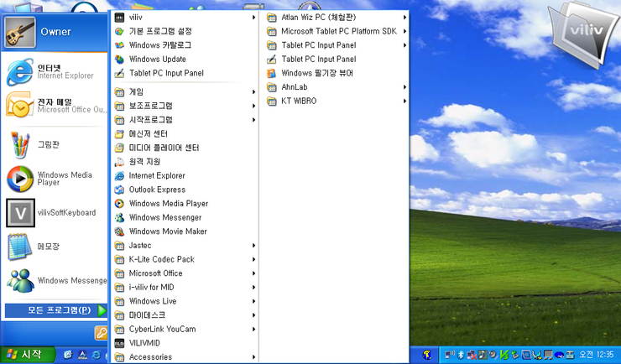The image size is (621, 364).
Task: Select Internet Explorer below 원격 지원
Action: [x=185, y=175]
